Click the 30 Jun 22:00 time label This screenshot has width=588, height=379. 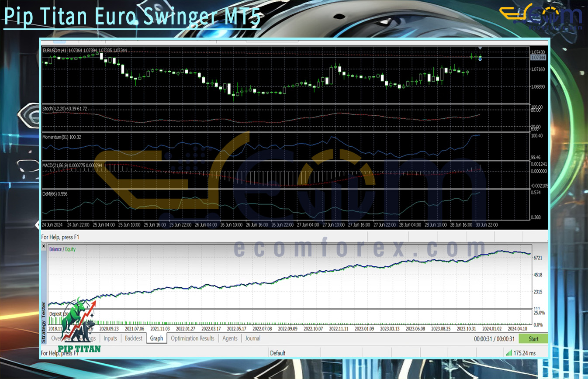487,224
